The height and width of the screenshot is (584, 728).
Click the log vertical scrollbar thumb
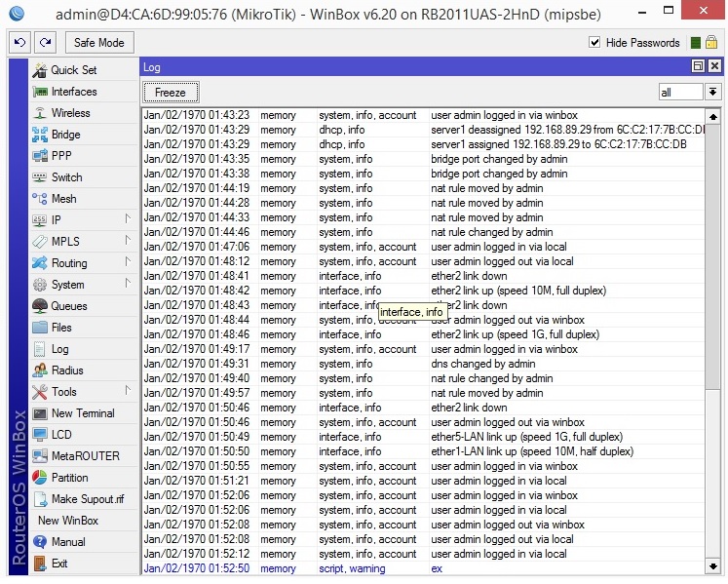712,257
